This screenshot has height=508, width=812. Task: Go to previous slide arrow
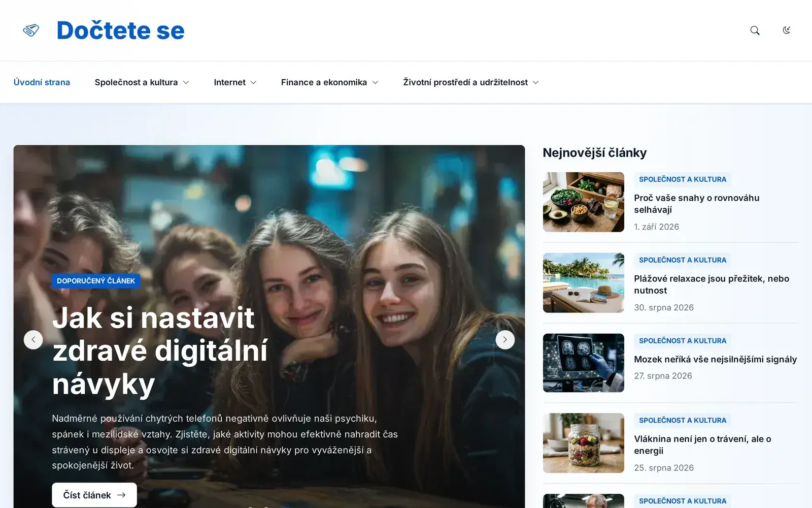click(33, 340)
